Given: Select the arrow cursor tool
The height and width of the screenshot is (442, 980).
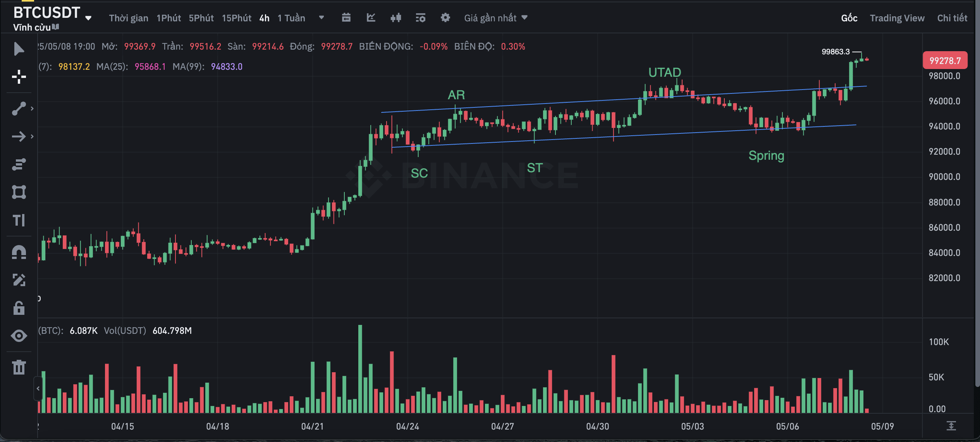Looking at the screenshot, I should point(19,49).
